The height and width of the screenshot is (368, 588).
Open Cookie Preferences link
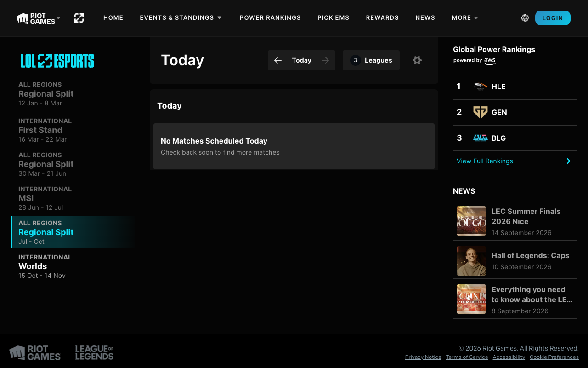[x=554, y=357]
